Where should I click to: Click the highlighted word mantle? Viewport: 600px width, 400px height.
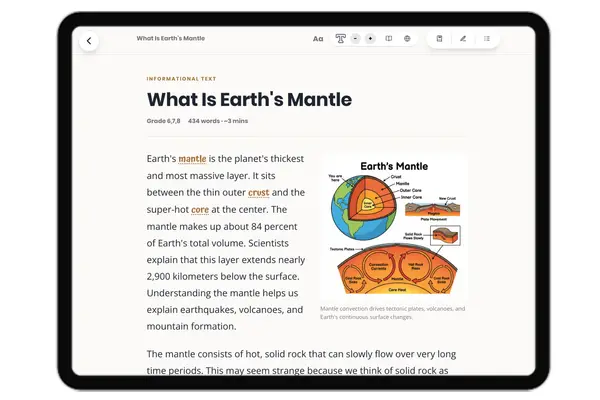click(192, 159)
